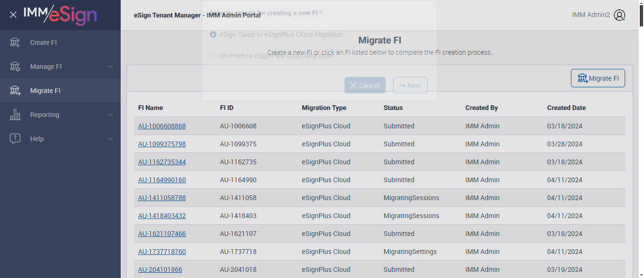The image size is (644, 278).
Task: Click MigratingSessions status for AU-1411058
Action: coord(411,198)
